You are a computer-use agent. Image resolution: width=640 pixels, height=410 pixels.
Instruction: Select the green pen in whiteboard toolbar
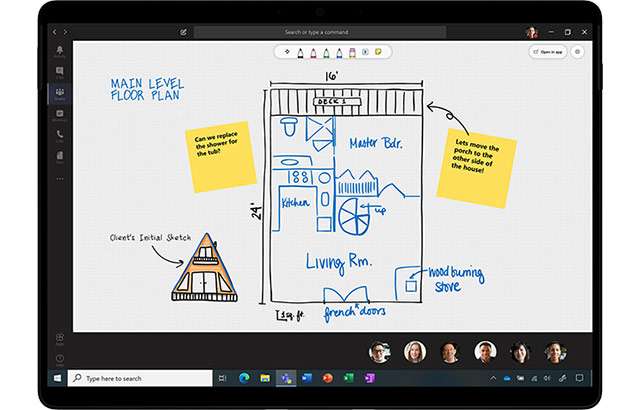(326, 53)
